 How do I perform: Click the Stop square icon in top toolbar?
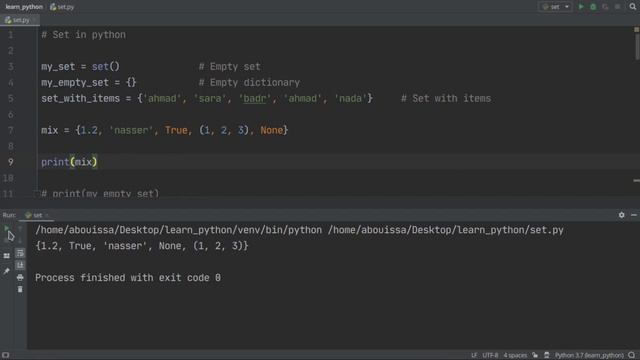(617, 7)
